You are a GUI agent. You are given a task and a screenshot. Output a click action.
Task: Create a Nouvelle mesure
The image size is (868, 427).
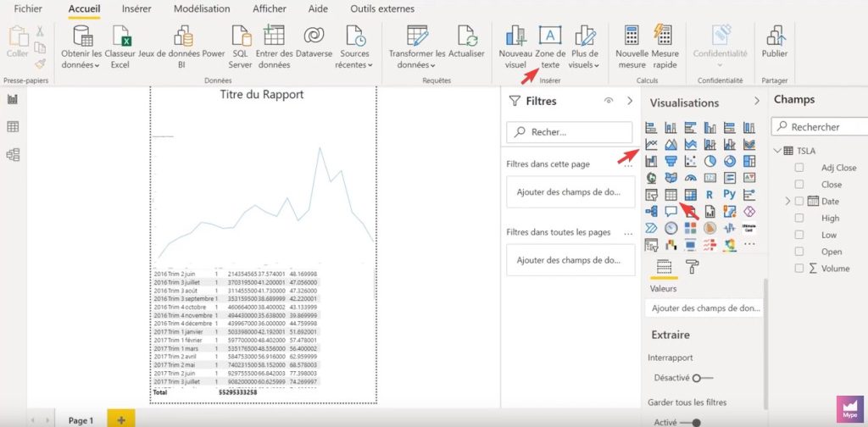(632, 47)
